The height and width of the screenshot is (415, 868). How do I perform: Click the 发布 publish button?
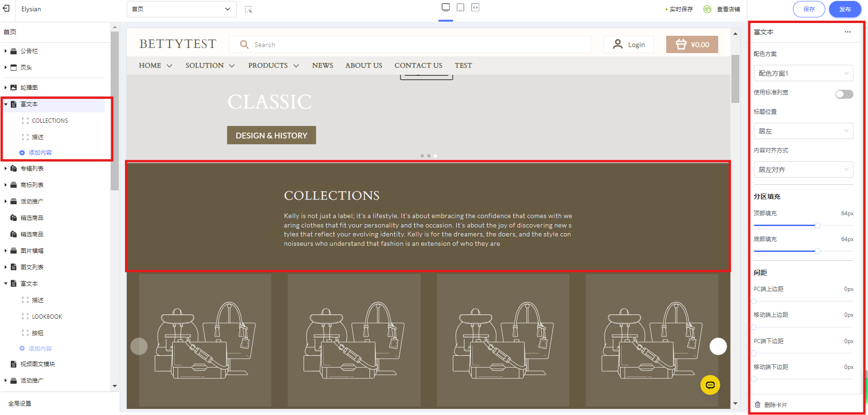(845, 9)
